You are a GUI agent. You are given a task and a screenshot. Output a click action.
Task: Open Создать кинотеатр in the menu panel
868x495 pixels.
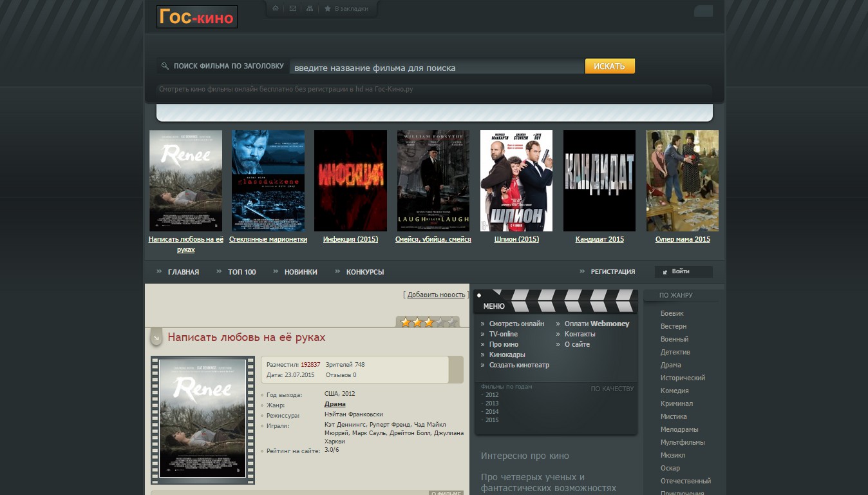coord(519,365)
